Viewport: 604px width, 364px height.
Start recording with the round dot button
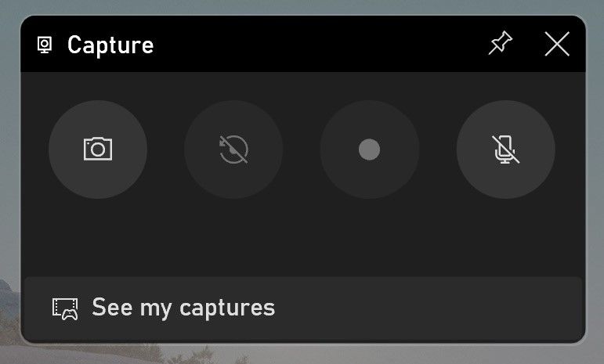pos(370,150)
